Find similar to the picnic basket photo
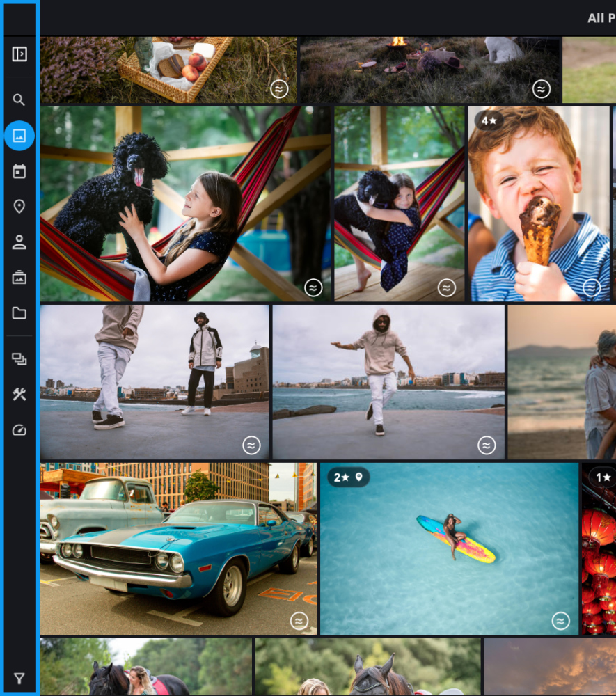 279,89
